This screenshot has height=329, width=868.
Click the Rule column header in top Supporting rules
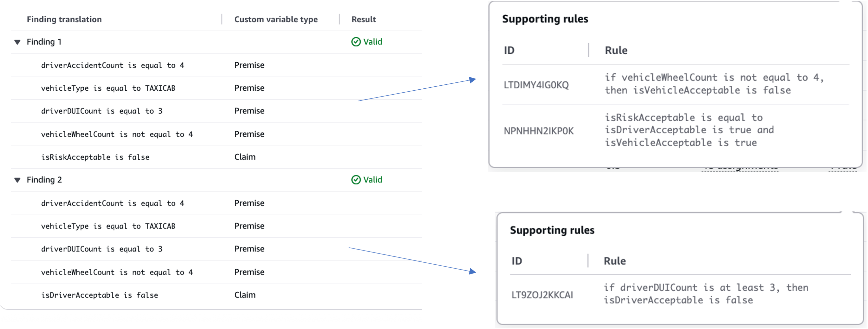coord(616,51)
